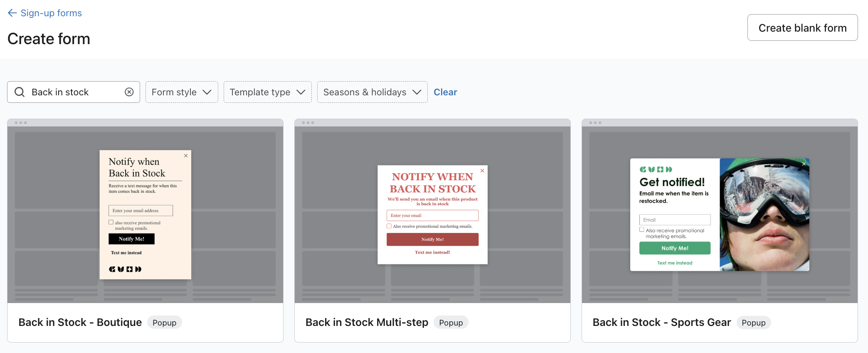Open Seasons & holidays filter dropdown
The image size is (868, 353).
coord(372,92)
